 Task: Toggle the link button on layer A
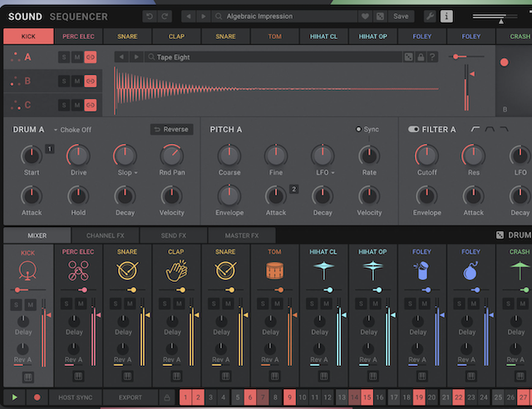click(x=91, y=57)
